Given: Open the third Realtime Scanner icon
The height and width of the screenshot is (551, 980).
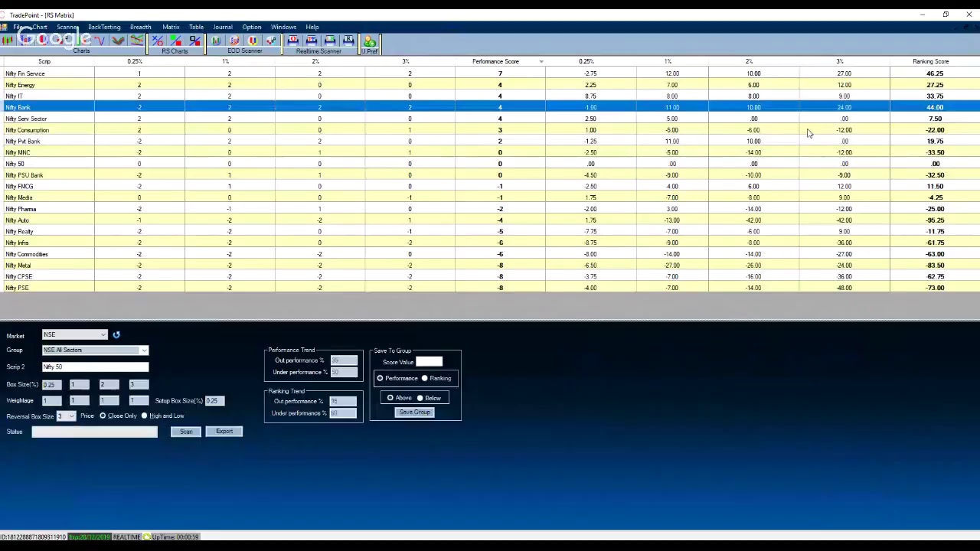Looking at the screenshot, I should click(x=330, y=41).
